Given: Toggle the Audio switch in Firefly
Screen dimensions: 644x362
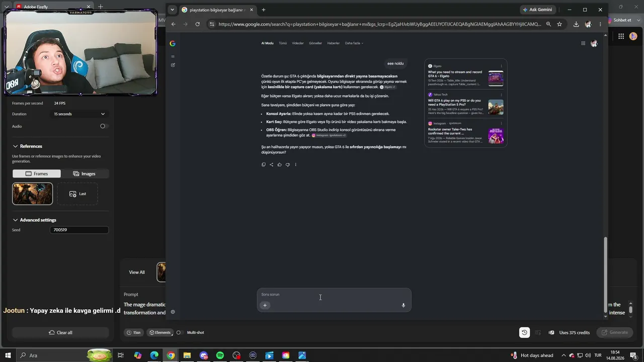Looking at the screenshot, I should [x=103, y=126].
